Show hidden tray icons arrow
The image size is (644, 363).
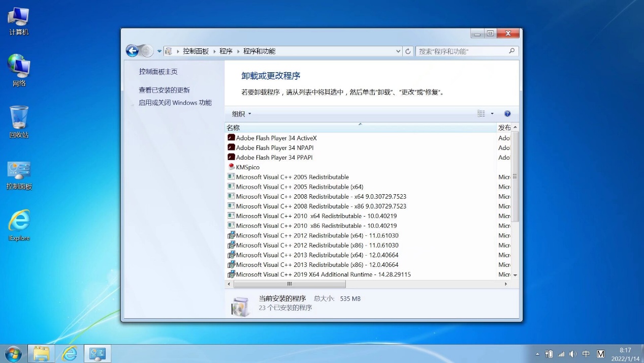[538, 354]
